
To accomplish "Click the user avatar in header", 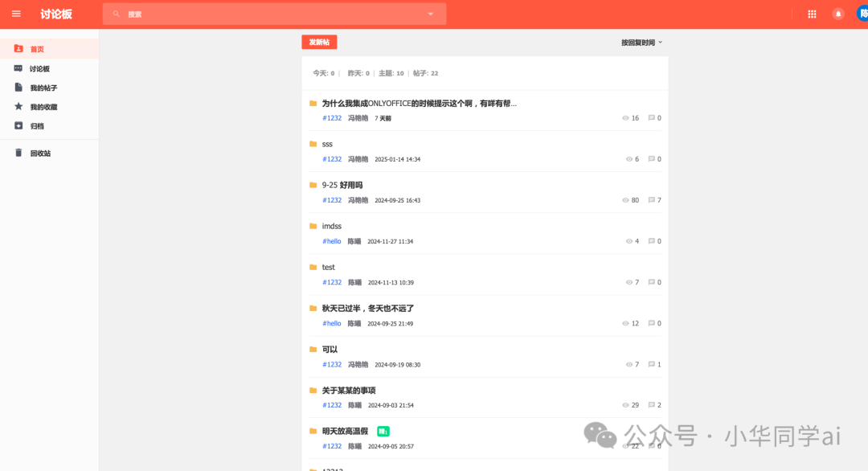I will [x=862, y=14].
